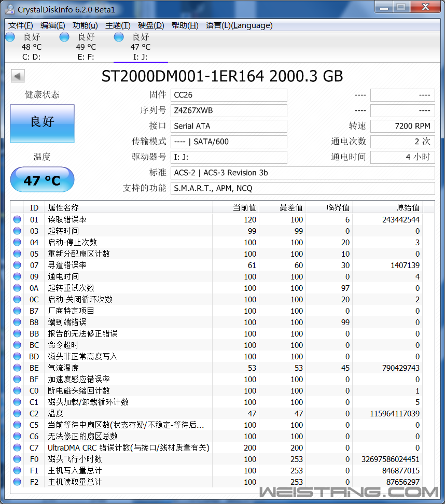The width and height of the screenshot is (445, 504).
Task: Click the drive letter field I: J:
Action: pyautogui.click(x=229, y=157)
